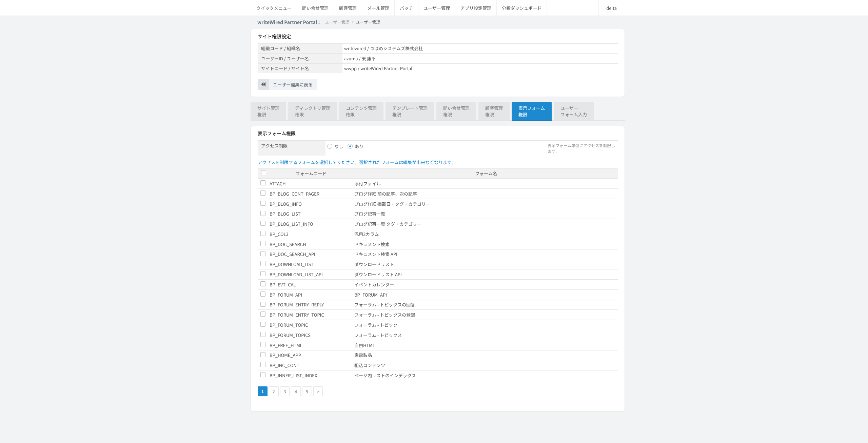868x443 pixels.
Task: Check the ATTACH form checkbox
Action: pyautogui.click(x=263, y=183)
